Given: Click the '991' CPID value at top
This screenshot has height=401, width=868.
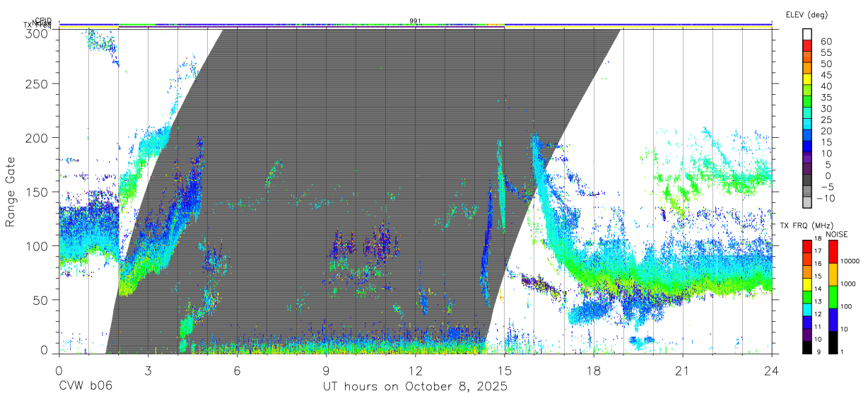Looking at the screenshot, I should click(415, 21).
